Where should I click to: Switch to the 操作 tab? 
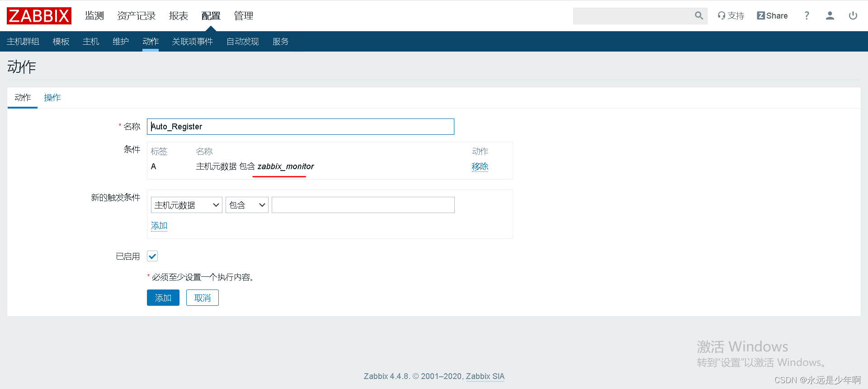tap(52, 98)
